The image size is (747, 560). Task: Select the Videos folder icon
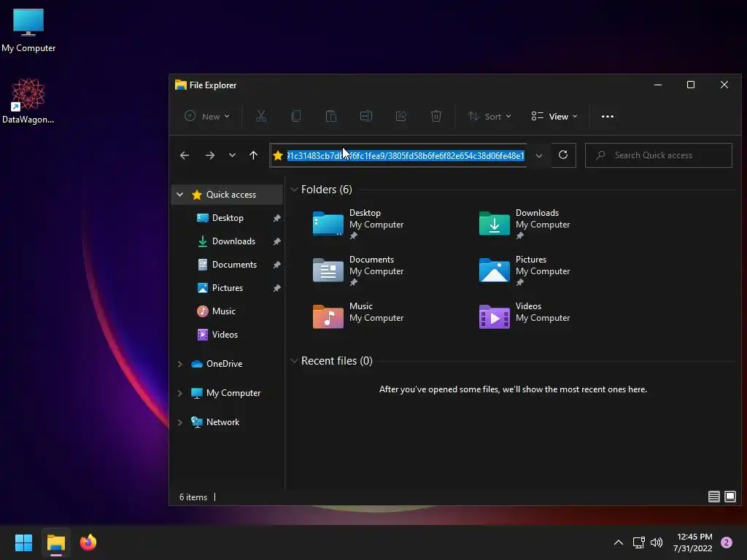pos(494,316)
